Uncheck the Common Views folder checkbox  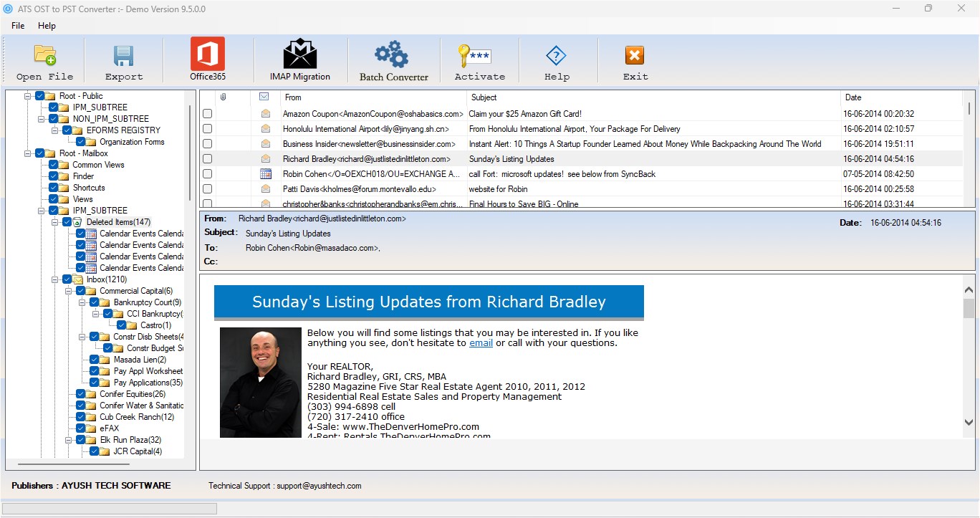click(x=53, y=165)
